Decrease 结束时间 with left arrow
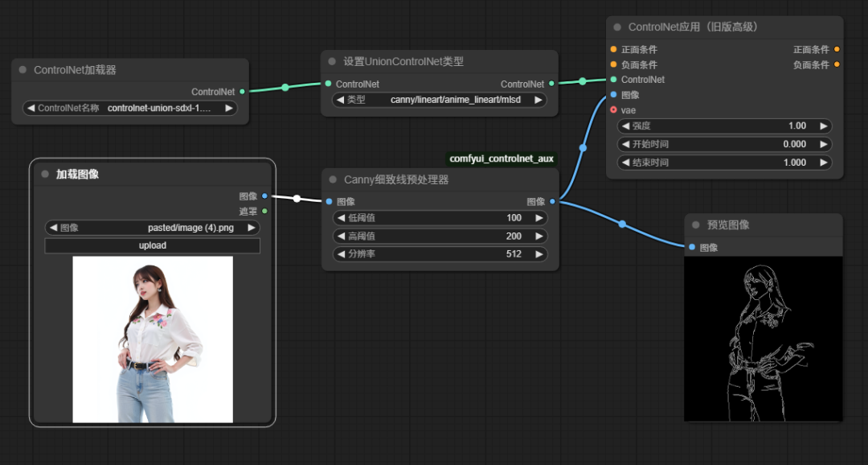 click(x=625, y=163)
